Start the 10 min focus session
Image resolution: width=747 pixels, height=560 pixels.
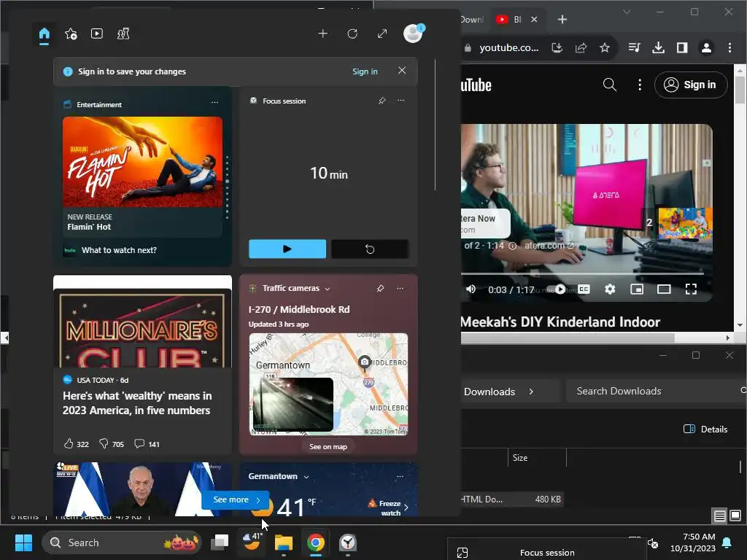point(287,249)
